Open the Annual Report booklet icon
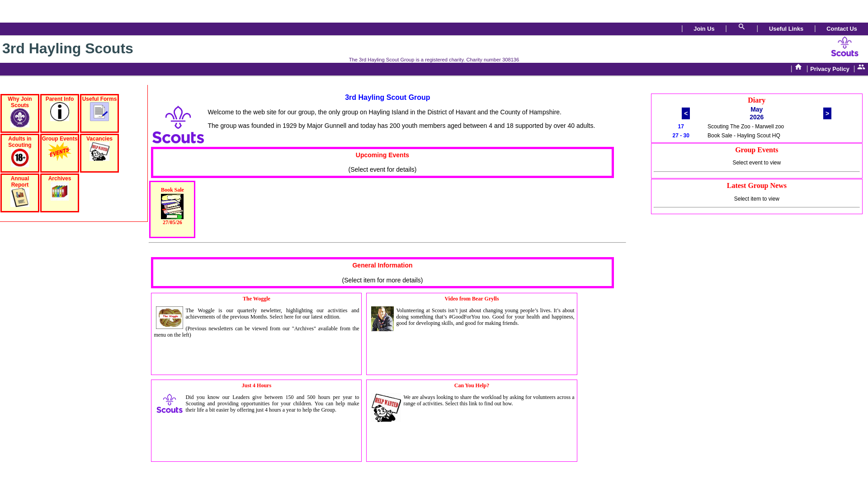This screenshot has height=488, width=868. pos(20,197)
